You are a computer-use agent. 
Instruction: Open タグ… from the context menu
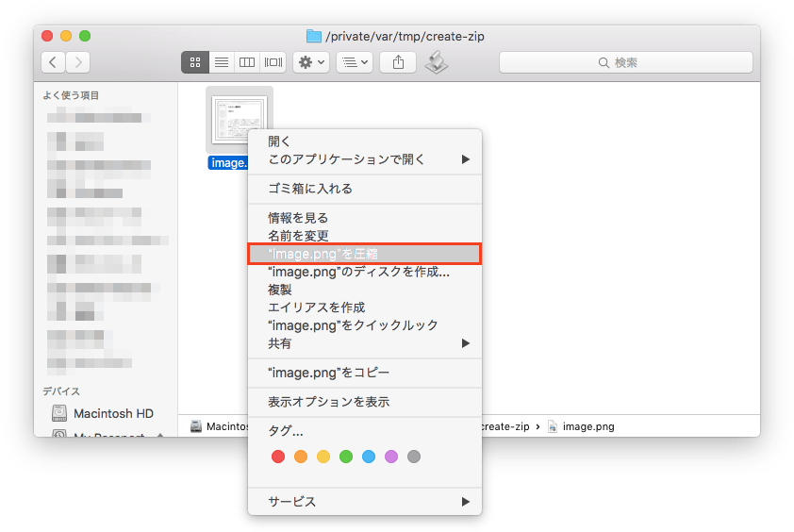tap(365, 431)
